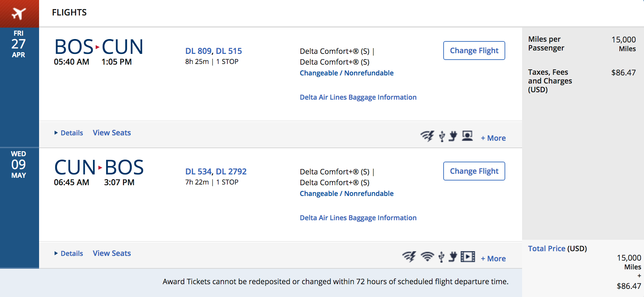Open Baggage Information for the CUN-BOS flight
The image size is (644, 297).
click(358, 218)
